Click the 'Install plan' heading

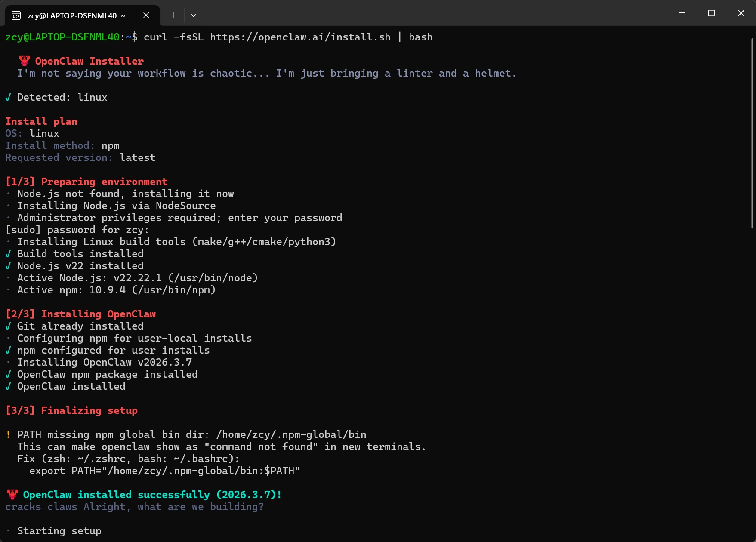point(41,121)
